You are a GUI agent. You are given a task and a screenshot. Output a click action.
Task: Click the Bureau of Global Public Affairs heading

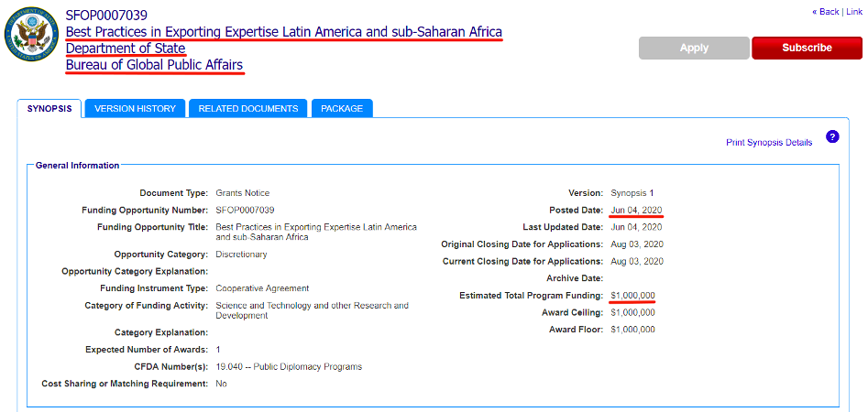155,65
